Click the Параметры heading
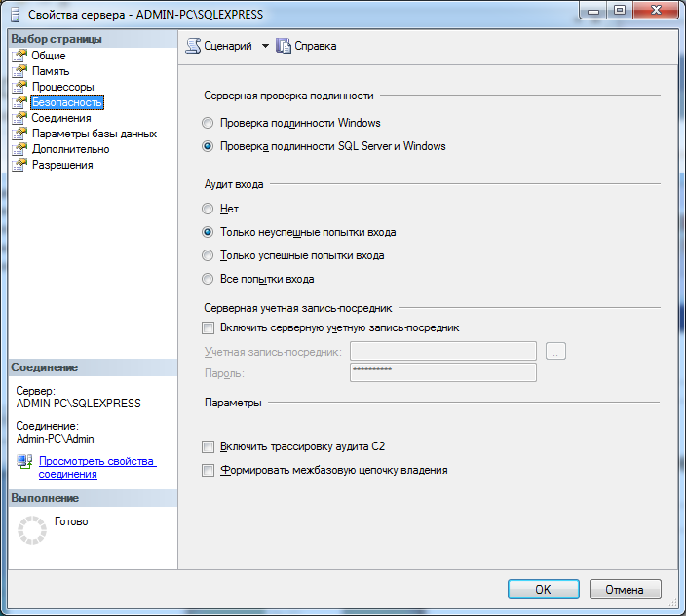686x616 pixels. [x=233, y=403]
